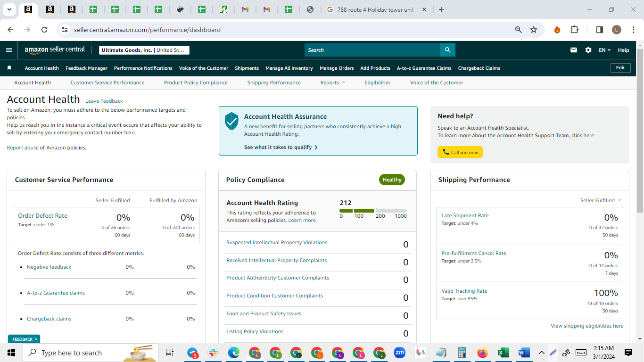Toggle the Chrome side panel icon
Screen dimensions: 644x362
click(x=600, y=30)
